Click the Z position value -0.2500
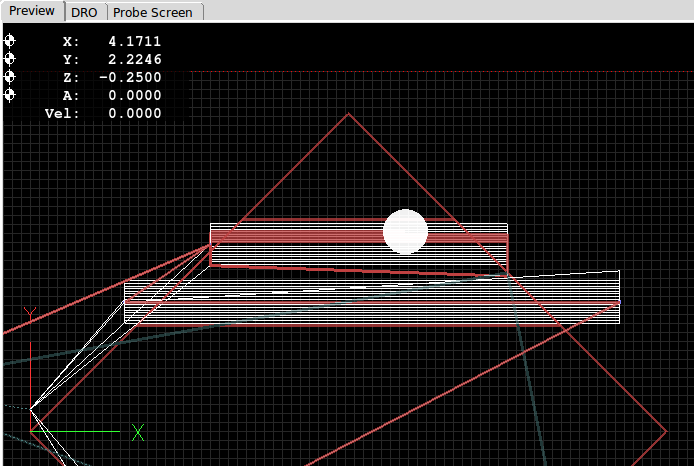This screenshot has width=694, height=466. (132, 78)
